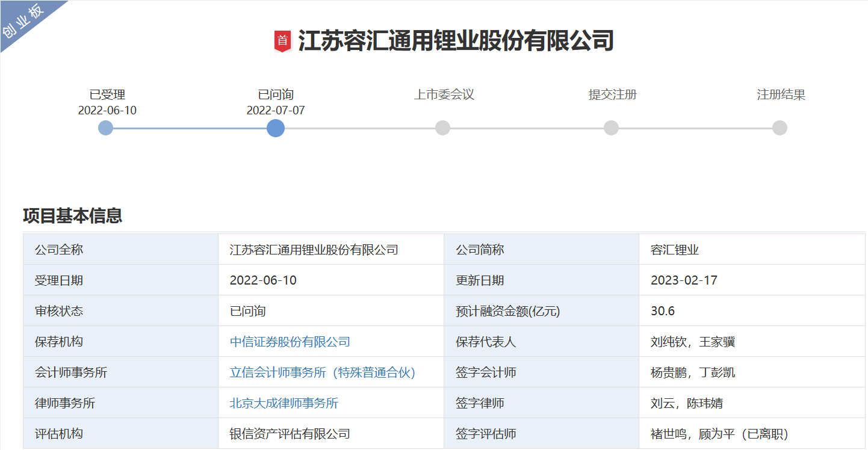868x450 pixels.
Task: Click the 杨贵鹏，丁彭凯 value cell
Action: (x=752, y=372)
